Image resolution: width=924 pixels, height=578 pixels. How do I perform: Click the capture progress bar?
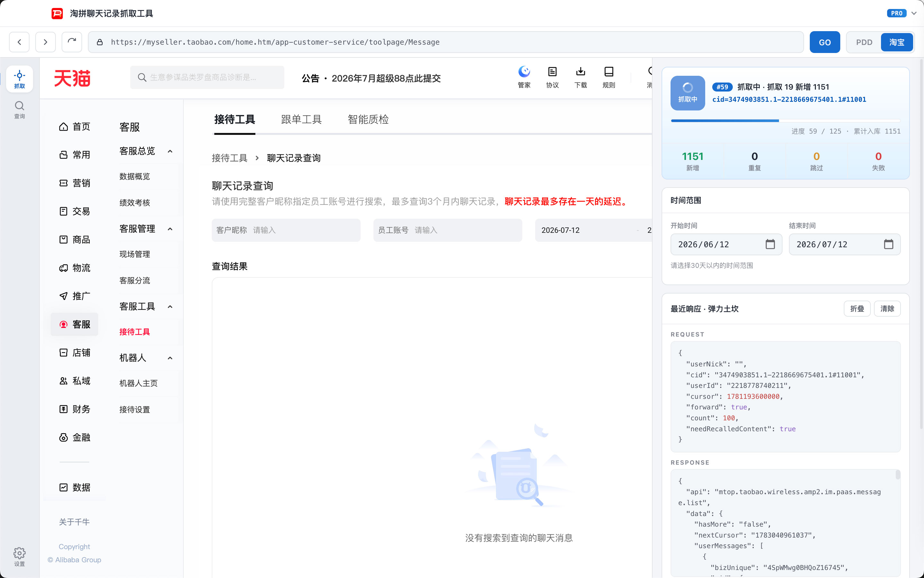785,121
